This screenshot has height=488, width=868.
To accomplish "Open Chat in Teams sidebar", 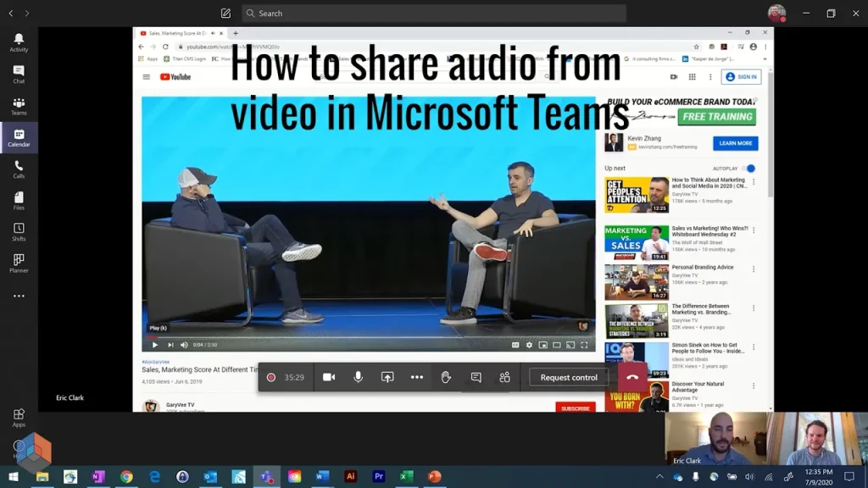I will [x=19, y=75].
